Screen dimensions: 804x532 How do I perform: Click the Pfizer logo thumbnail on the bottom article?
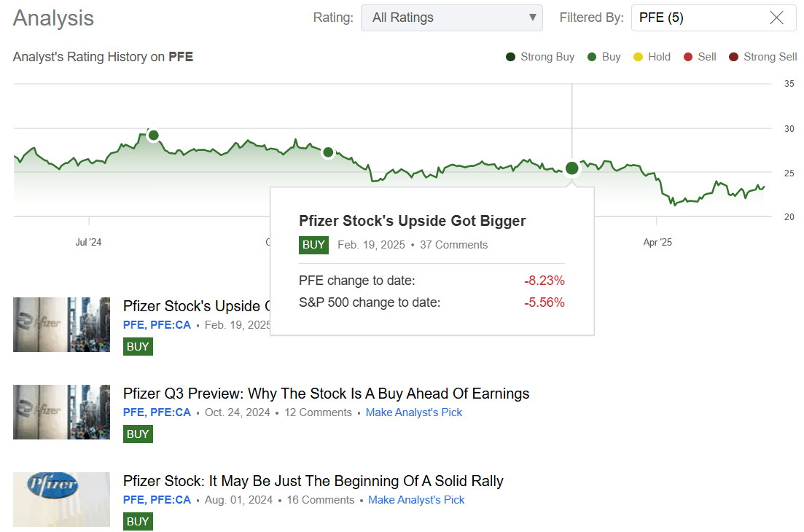(61, 499)
